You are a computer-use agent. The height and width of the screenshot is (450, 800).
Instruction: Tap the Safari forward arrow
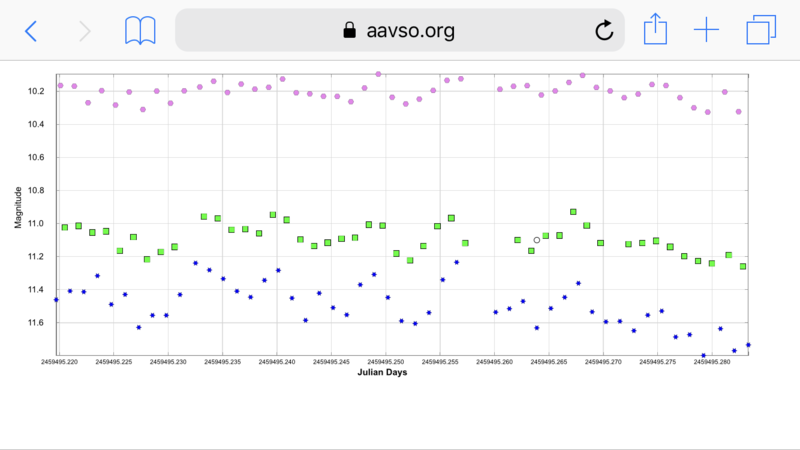pos(85,31)
